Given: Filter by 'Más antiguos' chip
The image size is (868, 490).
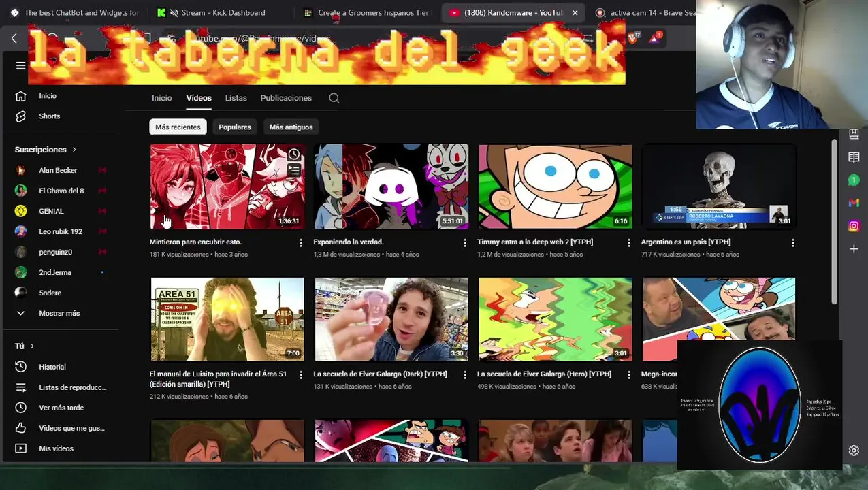Looking at the screenshot, I should (291, 127).
